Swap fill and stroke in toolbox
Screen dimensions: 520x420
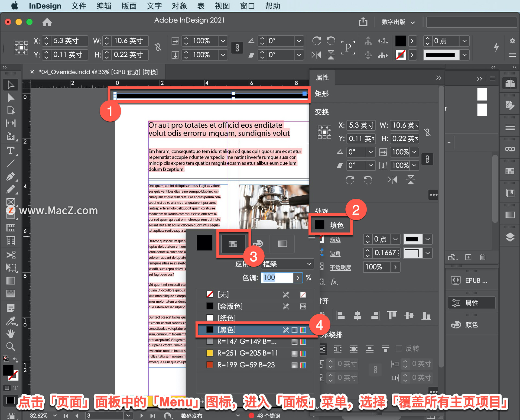(x=15, y=360)
